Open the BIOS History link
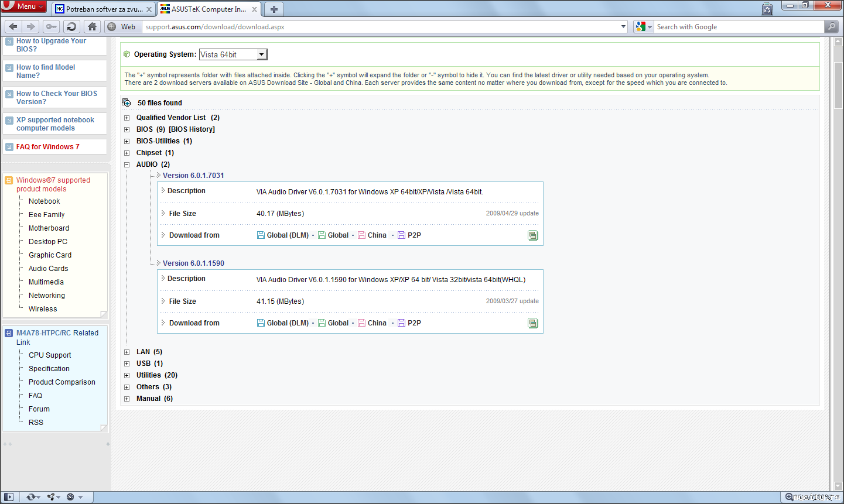The height and width of the screenshot is (504, 844). click(x=192, y=129)
